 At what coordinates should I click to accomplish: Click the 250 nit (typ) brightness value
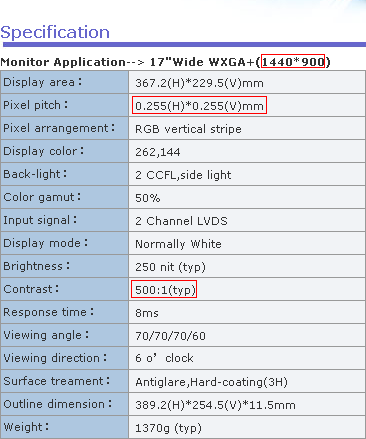point(170,267)
